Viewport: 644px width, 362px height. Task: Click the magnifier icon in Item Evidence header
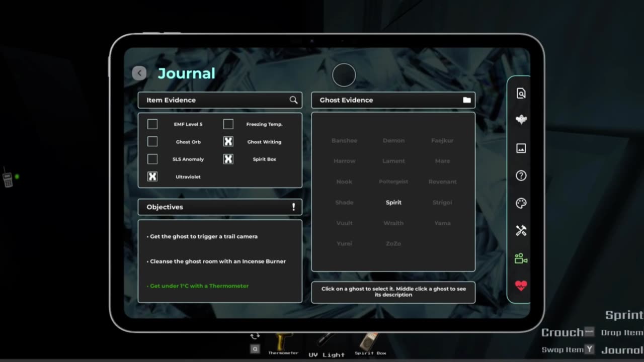pyautogui.click(x=293, y=100)
